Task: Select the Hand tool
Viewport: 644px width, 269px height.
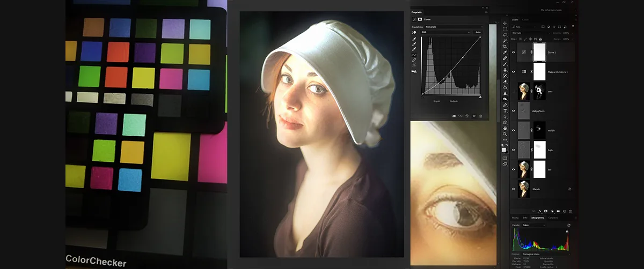Action: (x=505, y=128)
